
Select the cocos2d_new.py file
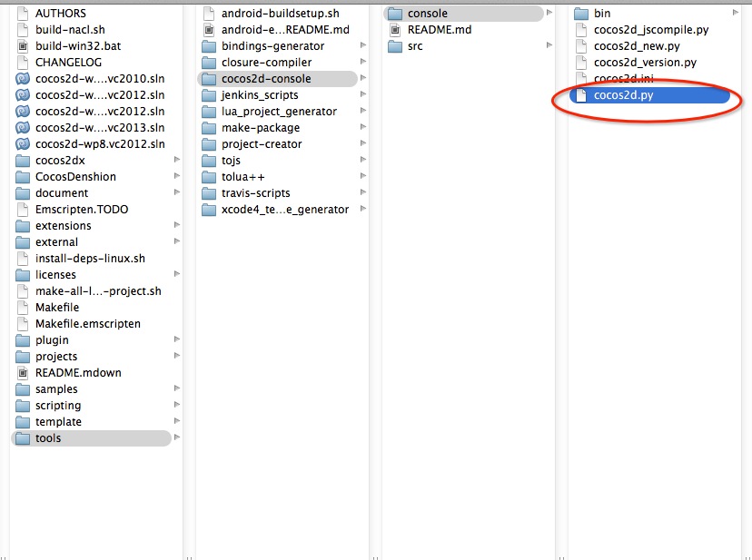point(637,46)
